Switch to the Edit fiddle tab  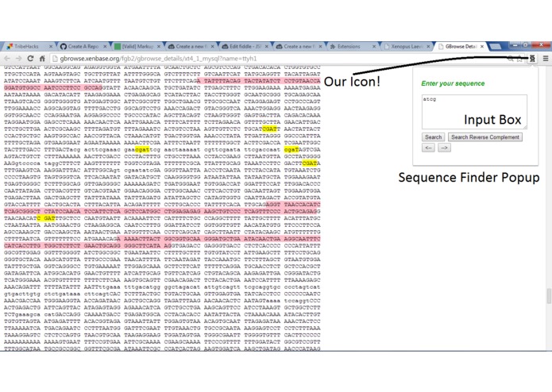coord(245,46)
